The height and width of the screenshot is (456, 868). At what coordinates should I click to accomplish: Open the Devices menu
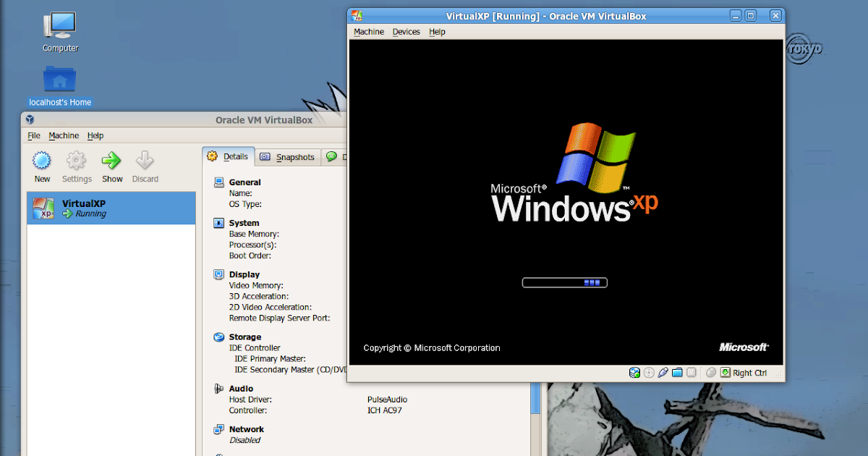(x=406, y=31)
